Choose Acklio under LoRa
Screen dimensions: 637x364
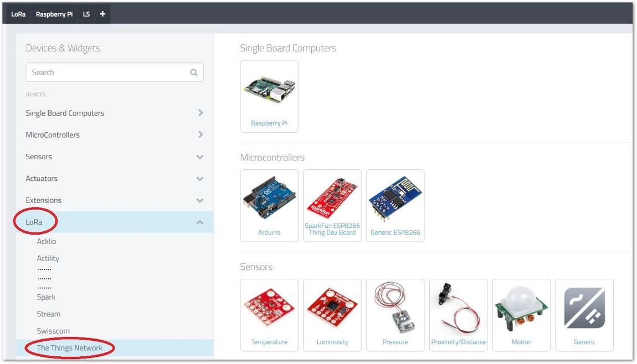coord(47,241)
